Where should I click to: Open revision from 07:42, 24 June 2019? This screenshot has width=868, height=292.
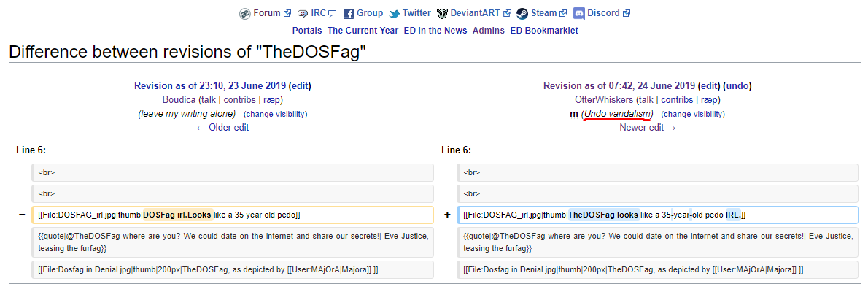point(619,86)
